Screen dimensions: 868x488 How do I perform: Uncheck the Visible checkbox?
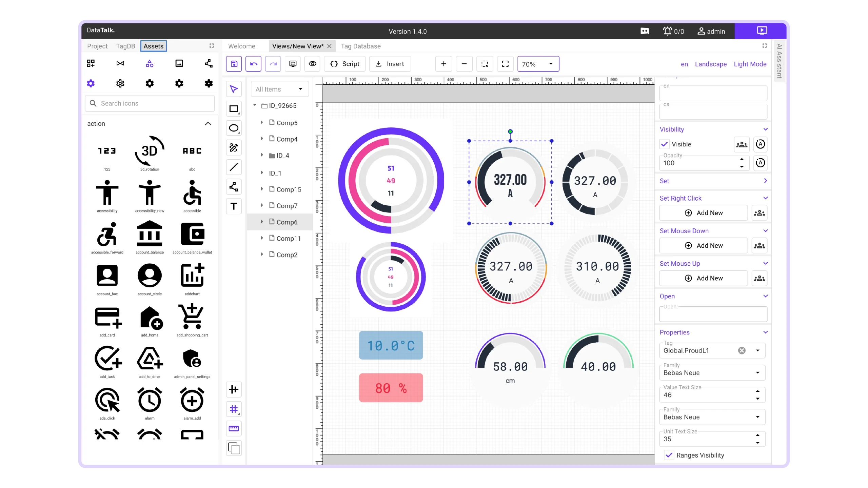665,144
